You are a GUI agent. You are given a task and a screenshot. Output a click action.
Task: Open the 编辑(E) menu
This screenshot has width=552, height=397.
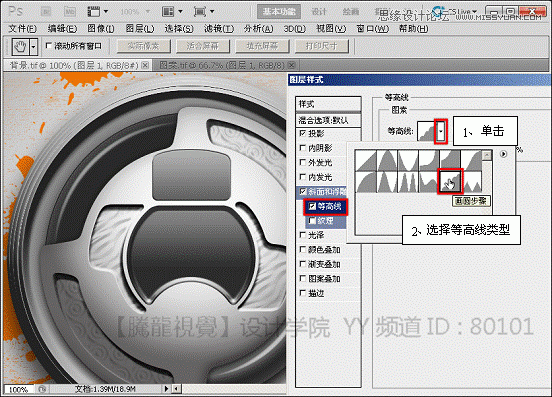[62, 29]
